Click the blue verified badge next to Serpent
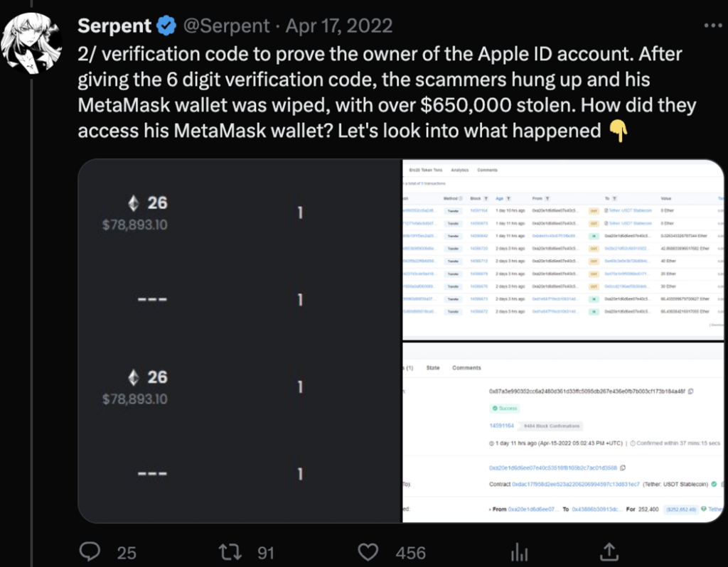The image size is (728, 567). 167,26
